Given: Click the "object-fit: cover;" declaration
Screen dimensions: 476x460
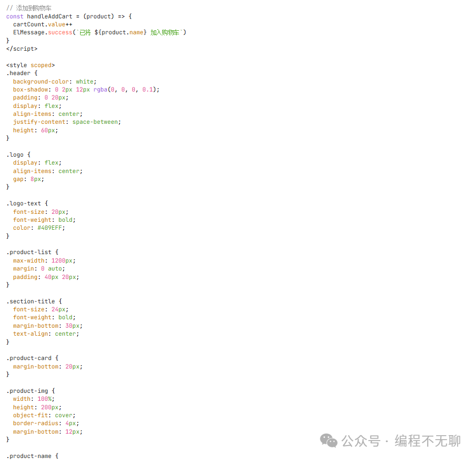Looking at the screenshot, I should 44,415.
